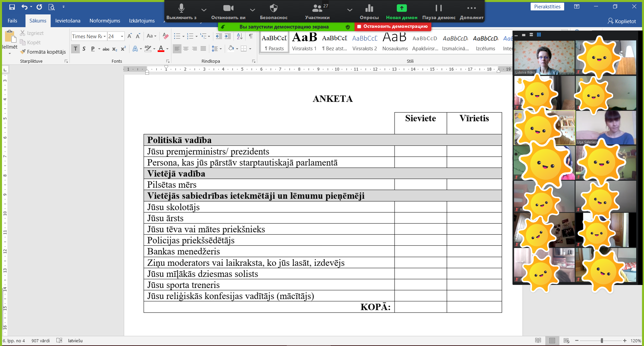Image resolution: width=644 pixels, height=346 pixels.
Task: Click the Koplietot share button
Action: [622, 21]
